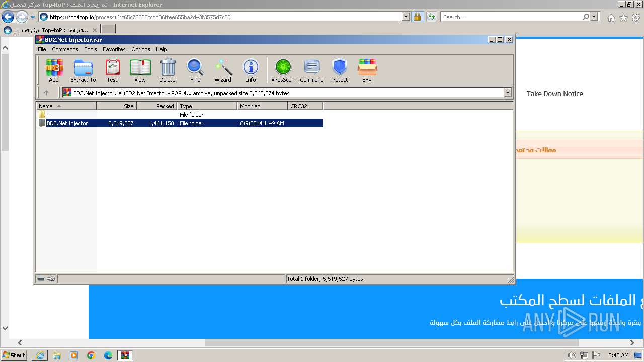Click the Delete trash can icon
Image resolution: width=644 pixels, height=362 pixels.
pyautogui.click(x=168, y=70)
